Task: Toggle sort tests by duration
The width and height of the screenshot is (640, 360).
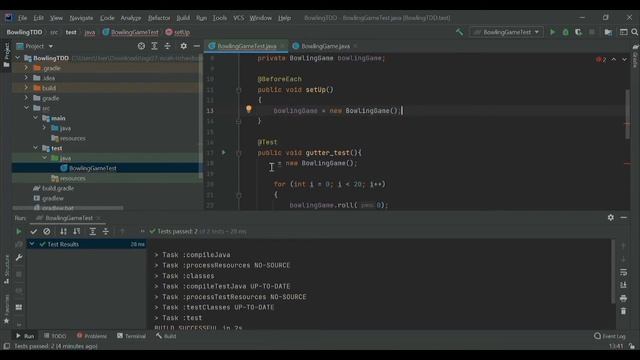Action: [x=76, y=231]
